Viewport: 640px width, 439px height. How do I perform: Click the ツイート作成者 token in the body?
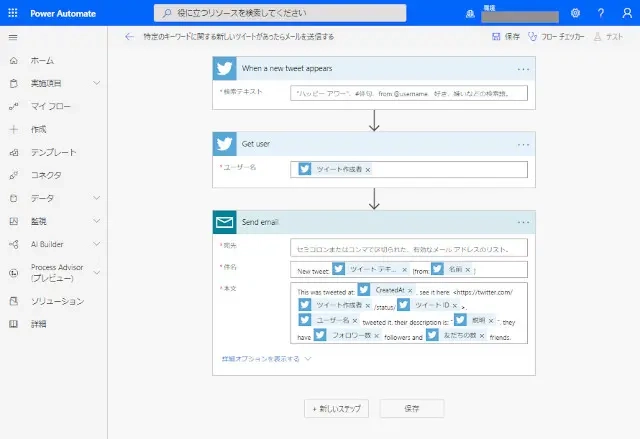[x=335, y=306]
